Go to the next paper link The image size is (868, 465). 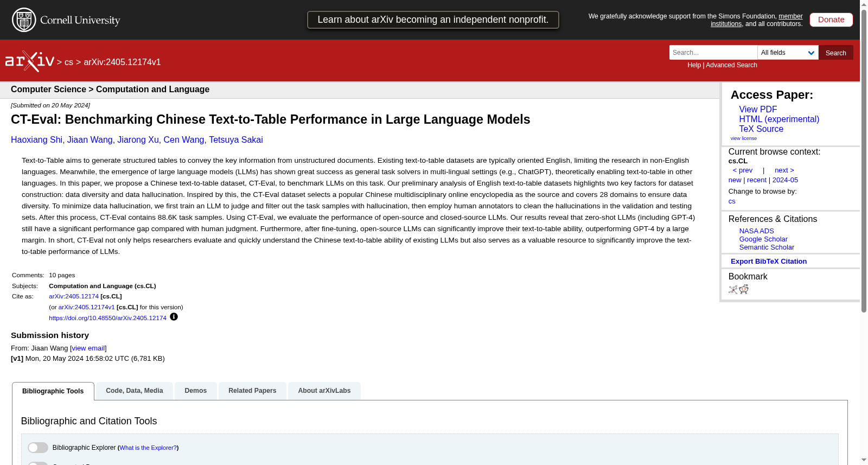click(784, 170)
